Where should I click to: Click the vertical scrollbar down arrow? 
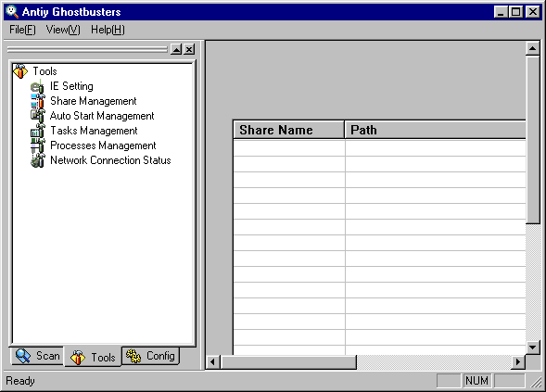pos(532,347)
